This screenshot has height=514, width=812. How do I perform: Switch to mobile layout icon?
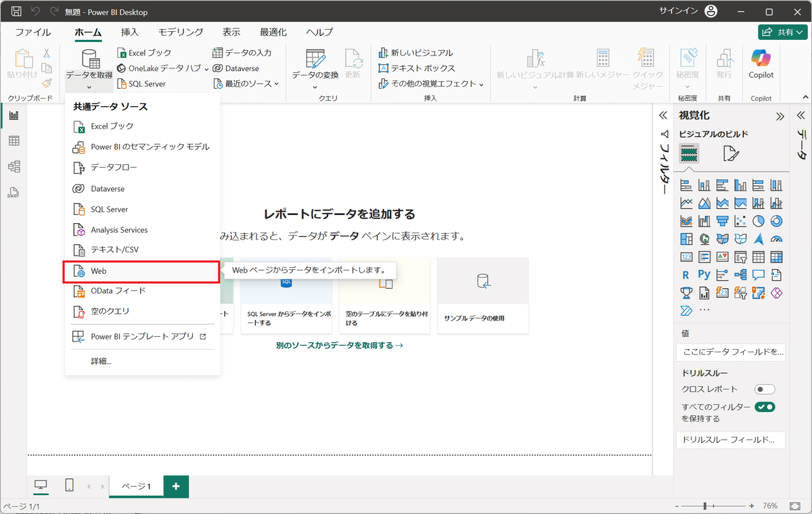click(x=69, y=486)
